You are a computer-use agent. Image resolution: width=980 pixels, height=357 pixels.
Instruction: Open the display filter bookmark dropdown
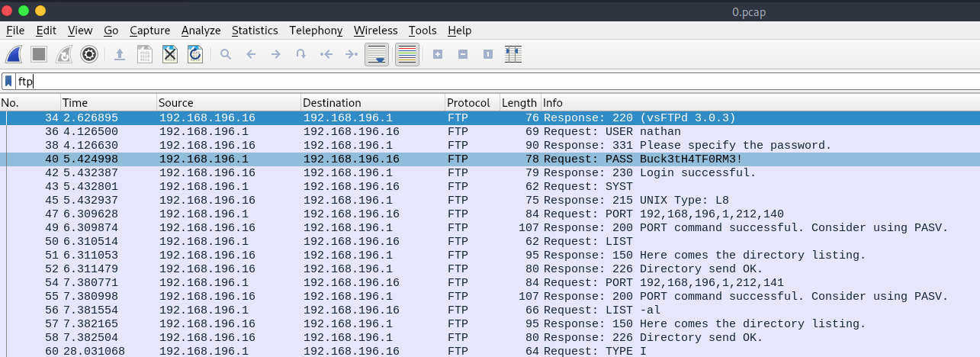tap(8, 81)
